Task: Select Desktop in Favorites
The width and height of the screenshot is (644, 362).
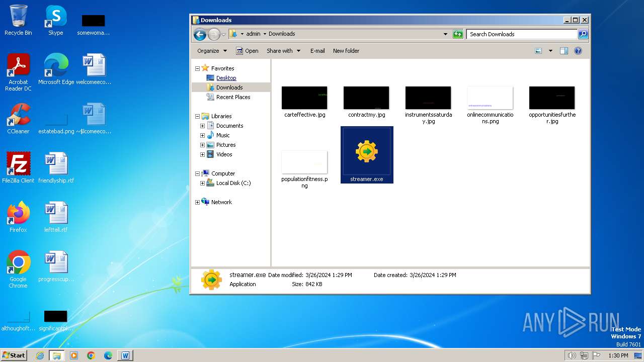Action: point(226,78)
